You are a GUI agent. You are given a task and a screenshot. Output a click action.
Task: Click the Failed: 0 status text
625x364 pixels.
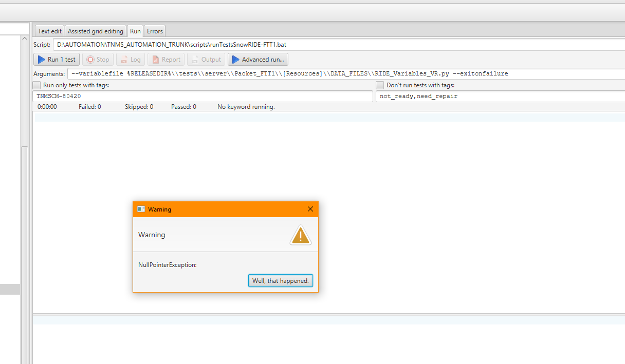(90, 107)
